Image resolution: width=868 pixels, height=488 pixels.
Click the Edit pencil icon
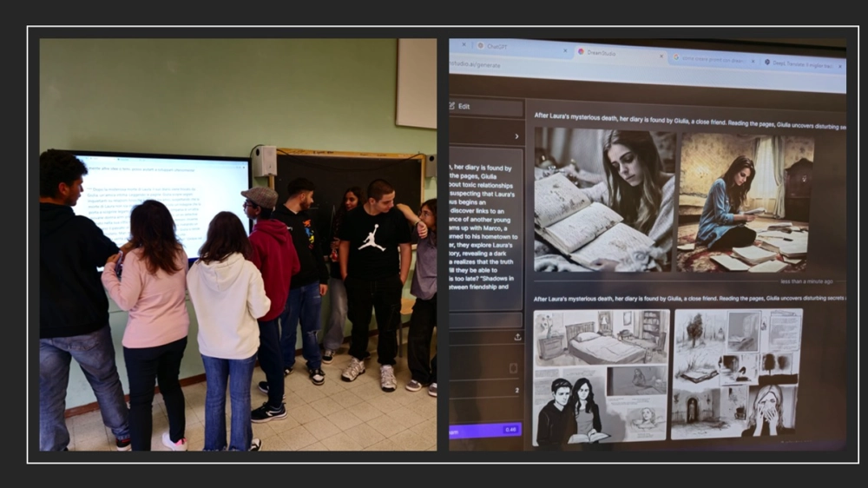(452, 106)
